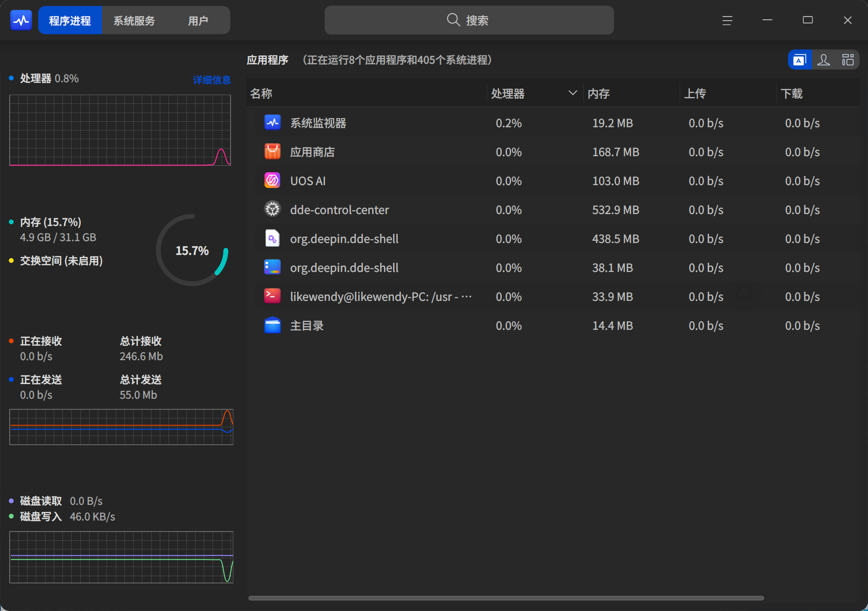Select the 系统监视器 row icon
The width and height of the screenshot is (868, 611).
[x=272, y=123]
